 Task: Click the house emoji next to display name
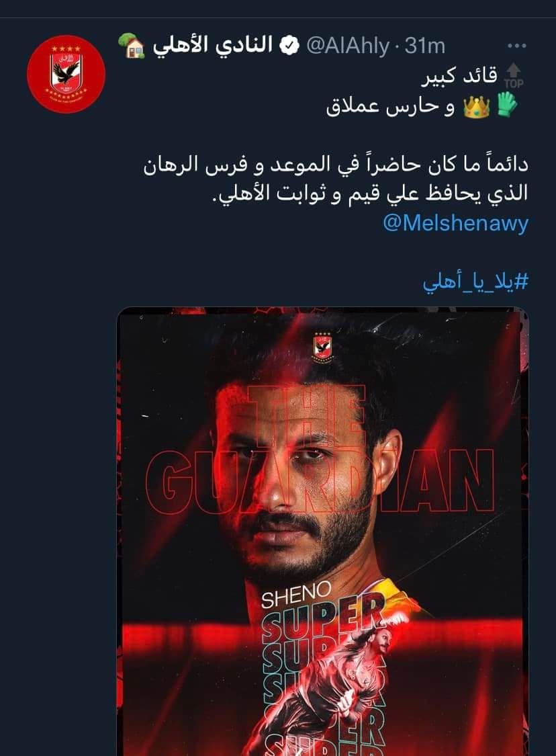pyautogui.click(x=132, y=46)
